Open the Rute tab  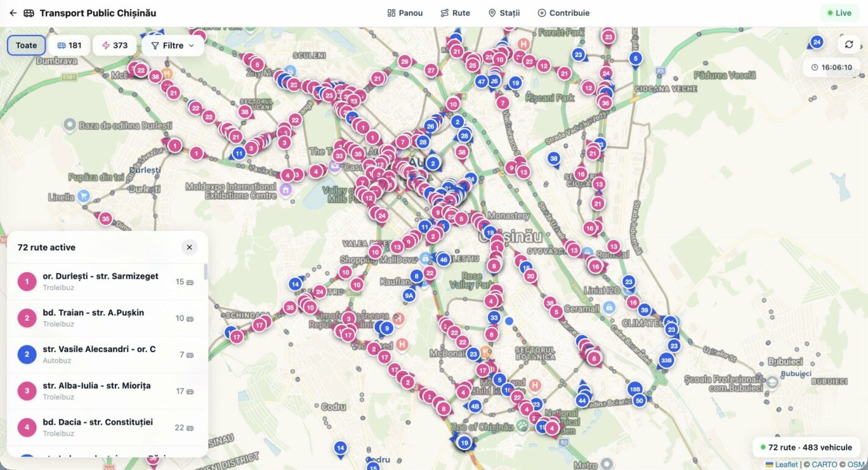click(455, 13)
